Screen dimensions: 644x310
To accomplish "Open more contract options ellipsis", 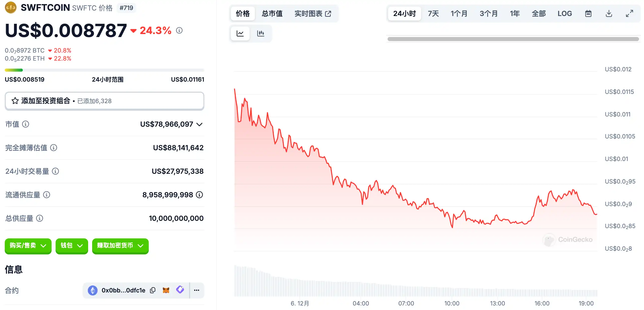I will coord(197,290).
